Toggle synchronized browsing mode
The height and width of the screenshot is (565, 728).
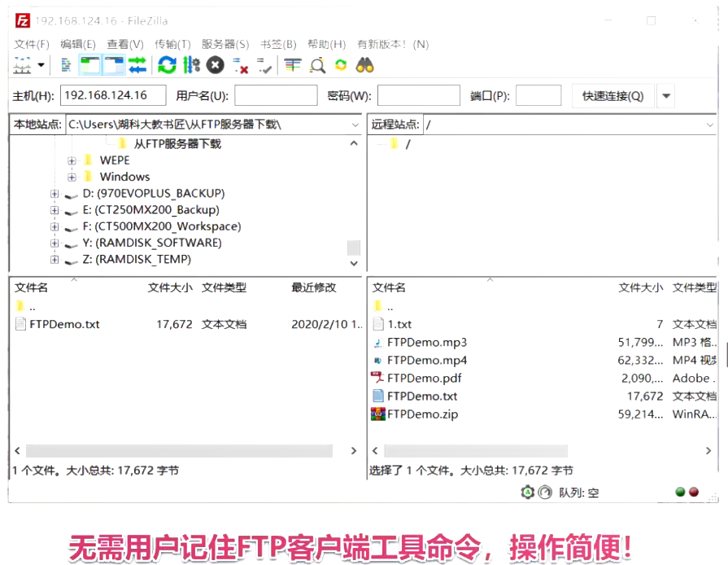point(340,65)
